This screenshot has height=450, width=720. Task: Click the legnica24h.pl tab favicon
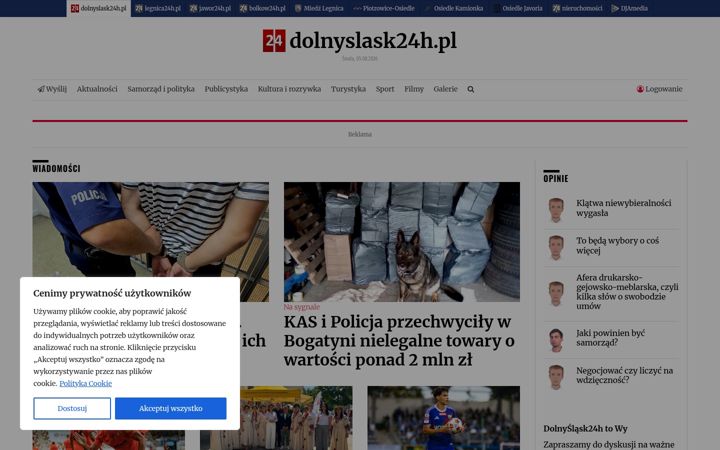click(139, 8)
